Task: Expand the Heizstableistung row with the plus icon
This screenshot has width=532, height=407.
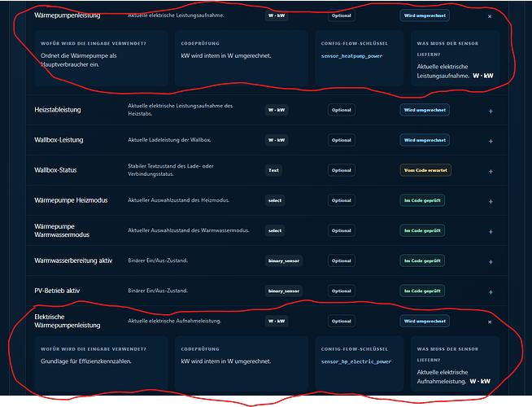Action: (x=491, y=111)
